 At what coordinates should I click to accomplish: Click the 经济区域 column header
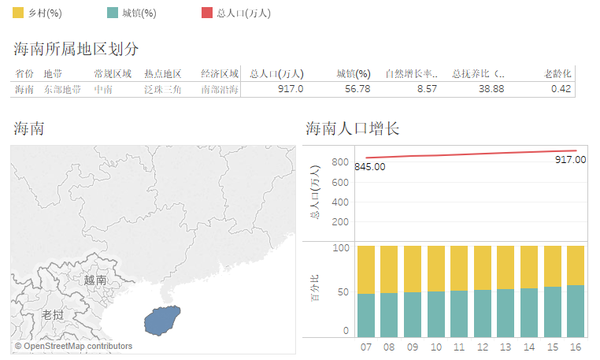tap(220, 73)
